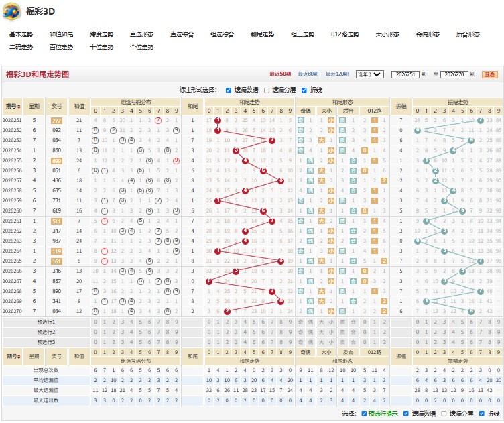Viewport: 504px width, 423px height.
Task: Click the teal amplitude ball in row 2026251
Action: coord(481,121)
